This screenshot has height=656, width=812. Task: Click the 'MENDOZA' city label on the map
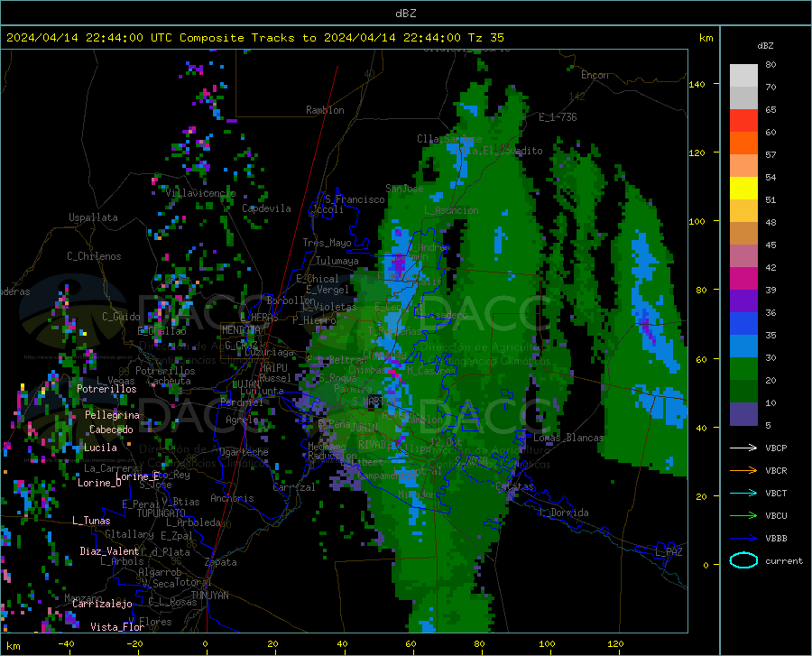coord(241,330)
